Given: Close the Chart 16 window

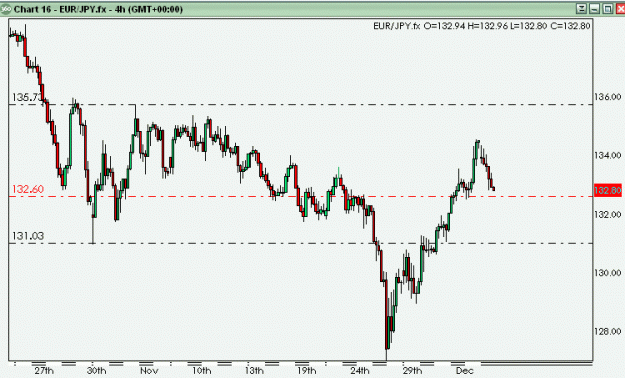Looking at the screenshot, I should click(x=620, y=9).
